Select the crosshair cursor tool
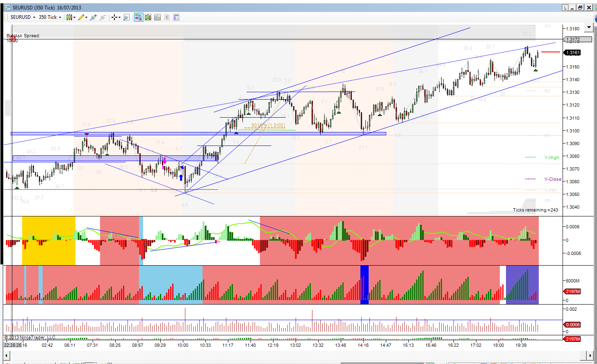Viewport: 597px width, 364px height. (114, 17)
